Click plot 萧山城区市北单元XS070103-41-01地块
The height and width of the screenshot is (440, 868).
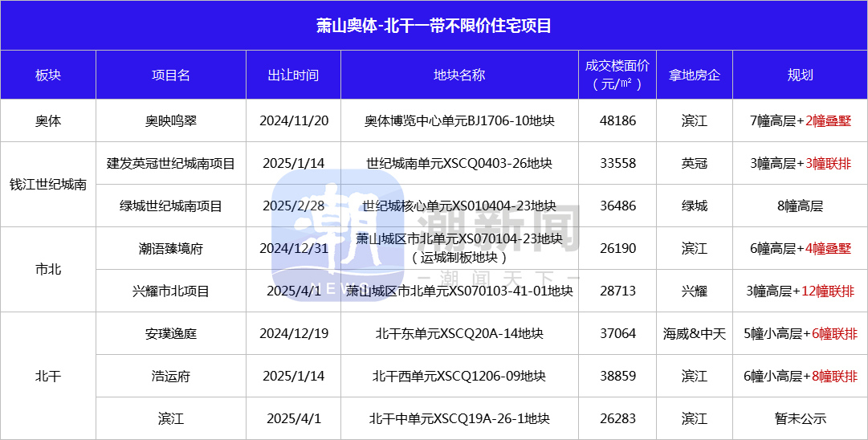[x=459, y=291]
